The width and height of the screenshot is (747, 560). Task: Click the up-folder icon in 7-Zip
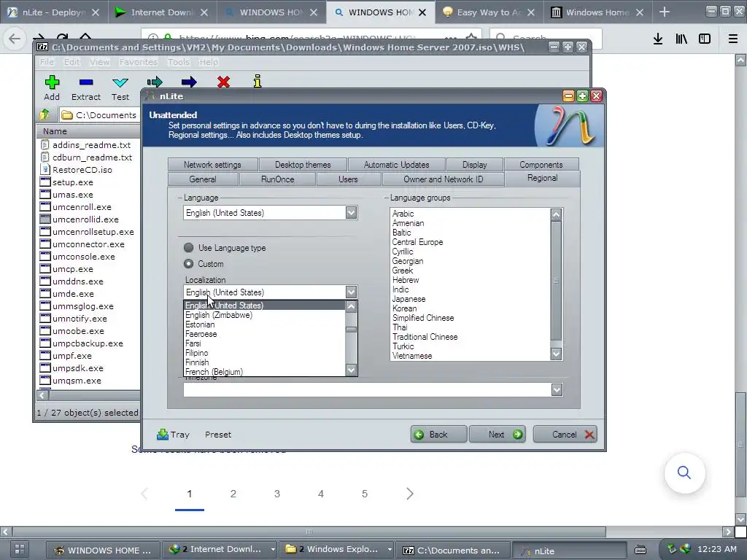[x=44, y=114]
